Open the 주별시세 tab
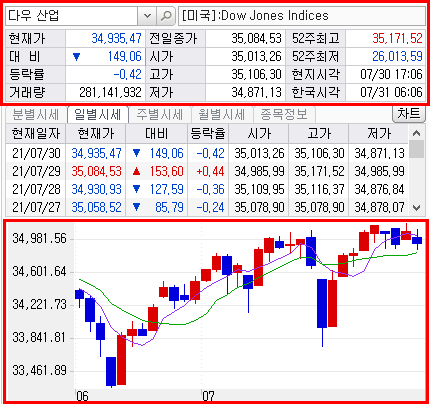Screen dimensions: 430x404 coord(160,115)
